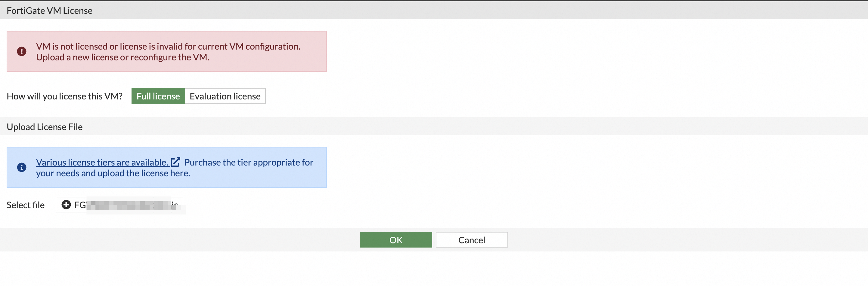Select the Full license option
868x286 pixels.
coord(158,96)
